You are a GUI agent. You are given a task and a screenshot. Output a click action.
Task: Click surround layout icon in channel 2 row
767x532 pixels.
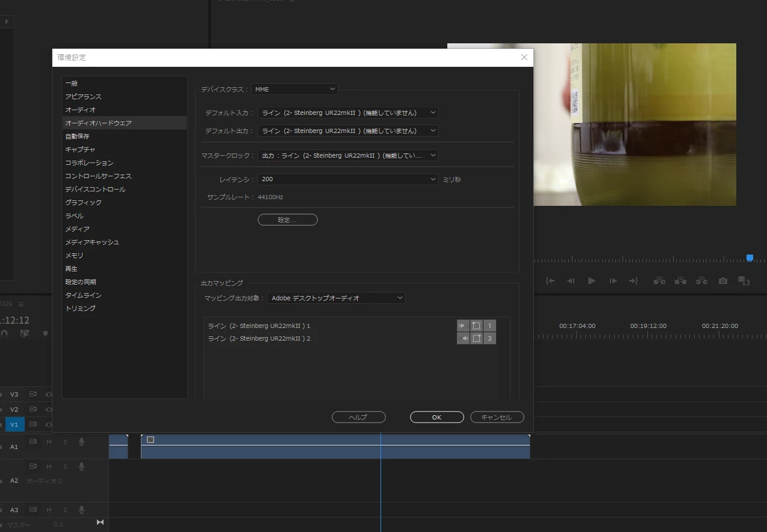coord(476,338)
